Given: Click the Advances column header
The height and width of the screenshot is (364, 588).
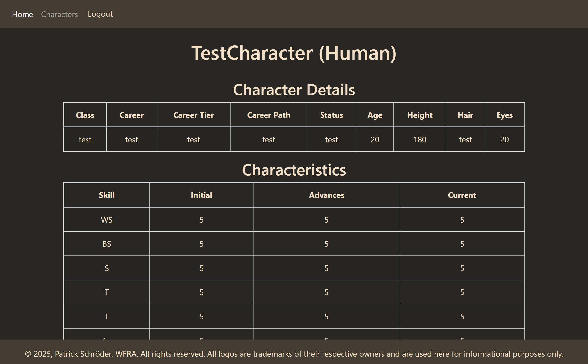Looking at the screenshot, I should 326,195.
